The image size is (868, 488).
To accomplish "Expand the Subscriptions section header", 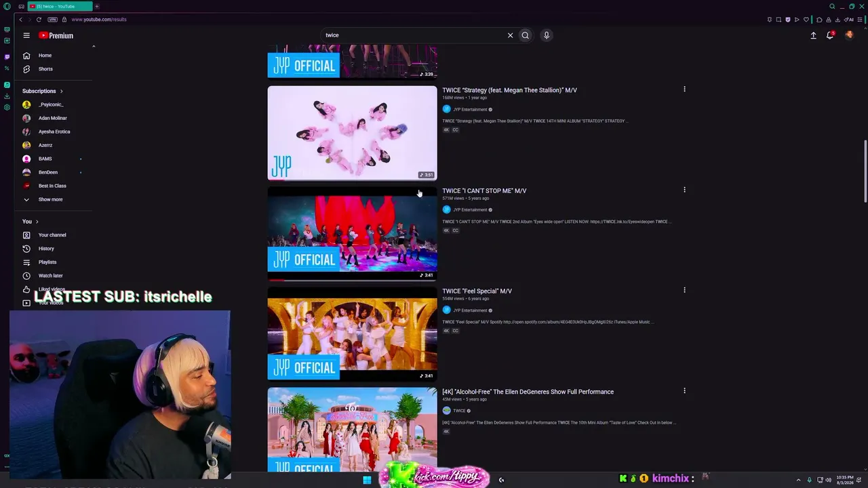I will click(43, 91).
